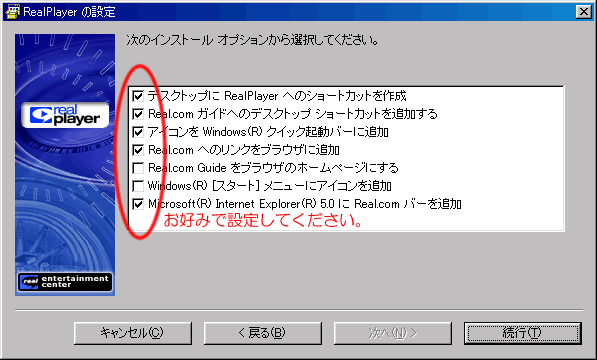This screenshot has height=360, width=597.
Task: Enable Real.com Guide as browser homepage
Action: click(x=138, y=168)
